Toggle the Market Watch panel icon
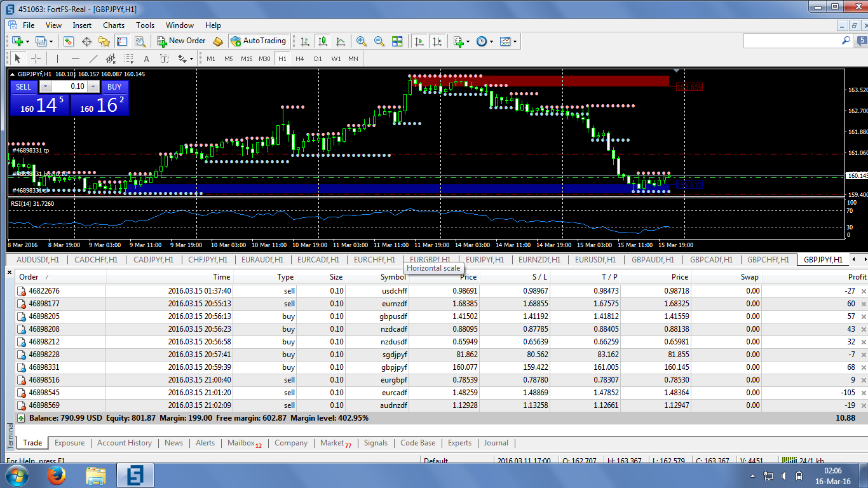 (x=69, y=41)
